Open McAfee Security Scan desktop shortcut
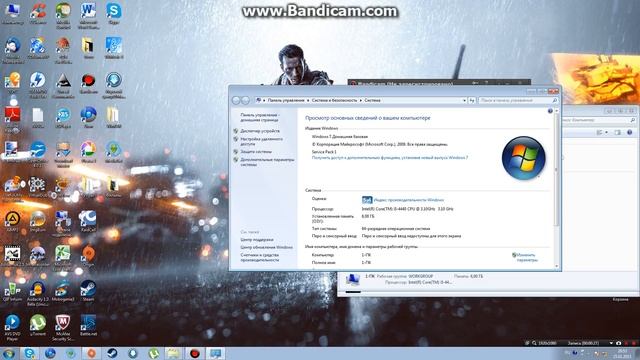Image resolution: width=640 pixels, height=360 pixels. click(x=63, y=327)
